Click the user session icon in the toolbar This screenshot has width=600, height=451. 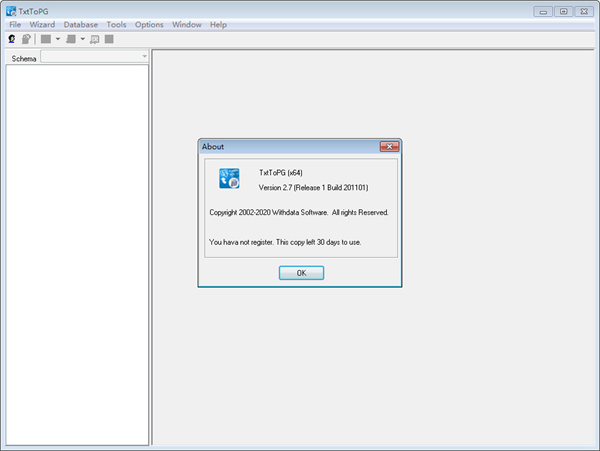(x=12, y=39)
